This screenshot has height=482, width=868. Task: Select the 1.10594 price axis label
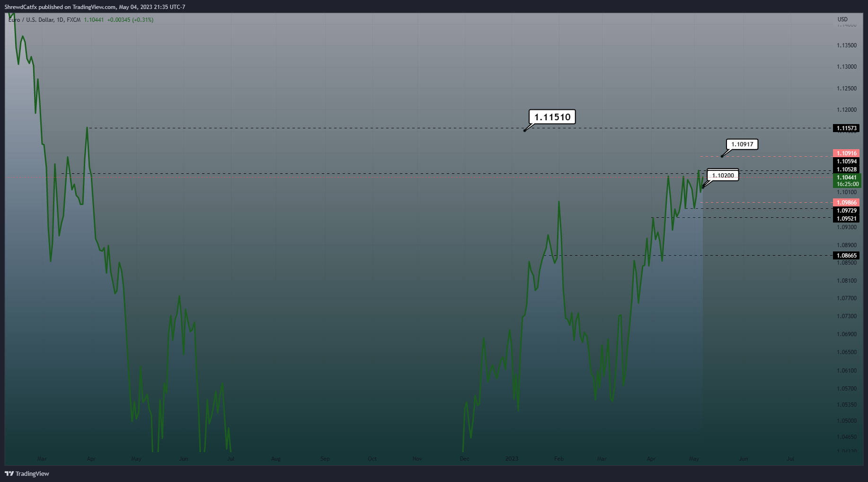846,161
